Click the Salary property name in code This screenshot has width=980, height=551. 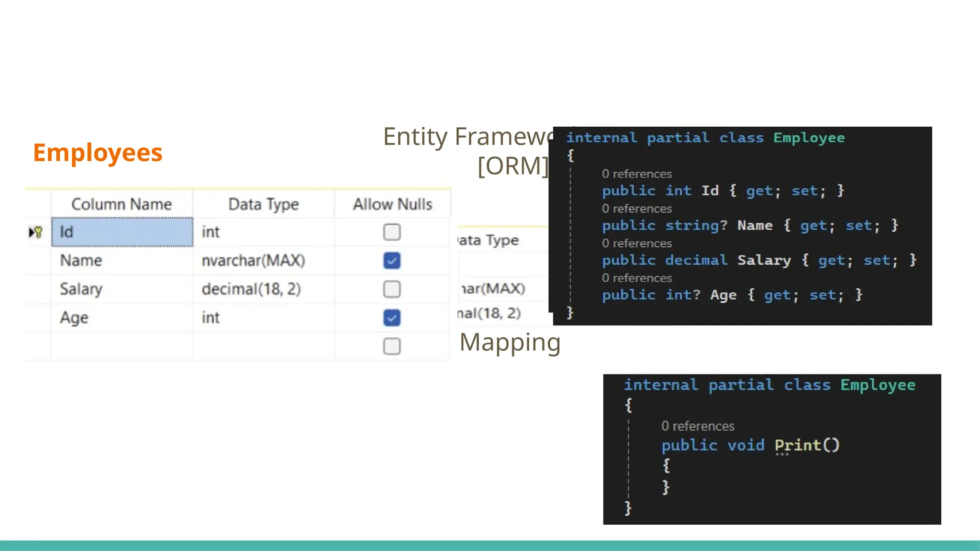(764, 261)
